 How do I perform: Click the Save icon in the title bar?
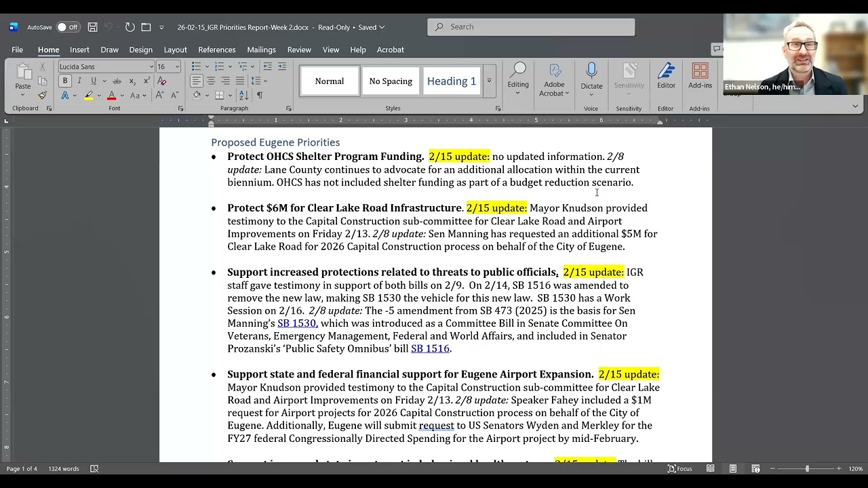coord(93,27)
